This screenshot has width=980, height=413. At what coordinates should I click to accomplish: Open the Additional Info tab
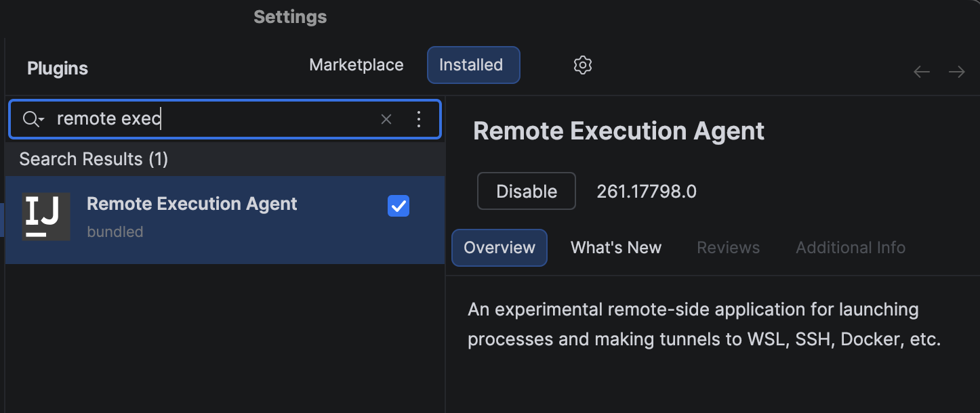850,247
